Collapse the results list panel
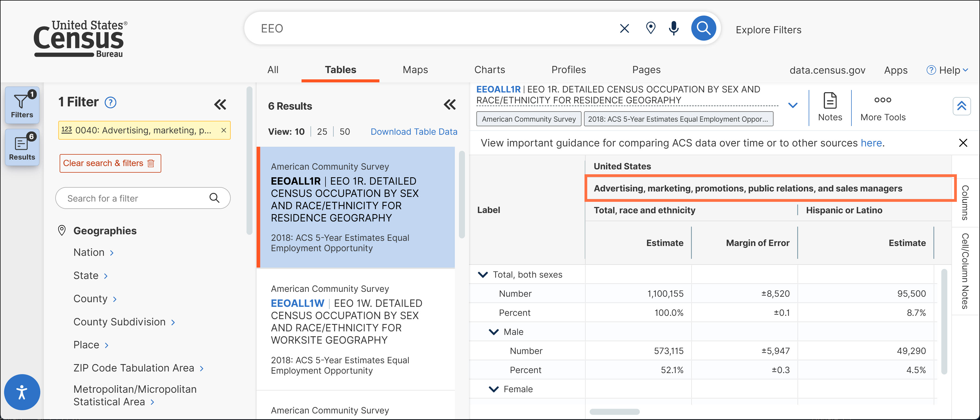 (449, 104)
